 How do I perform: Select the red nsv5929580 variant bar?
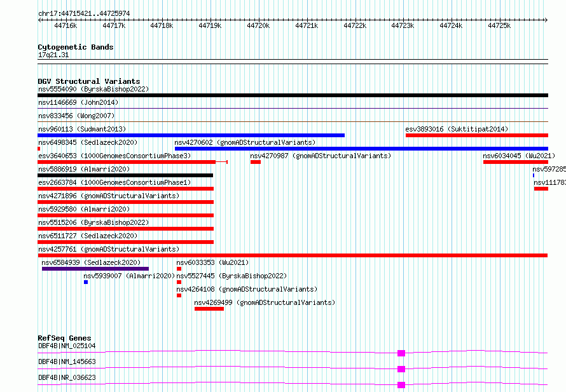tap(126, 215)
